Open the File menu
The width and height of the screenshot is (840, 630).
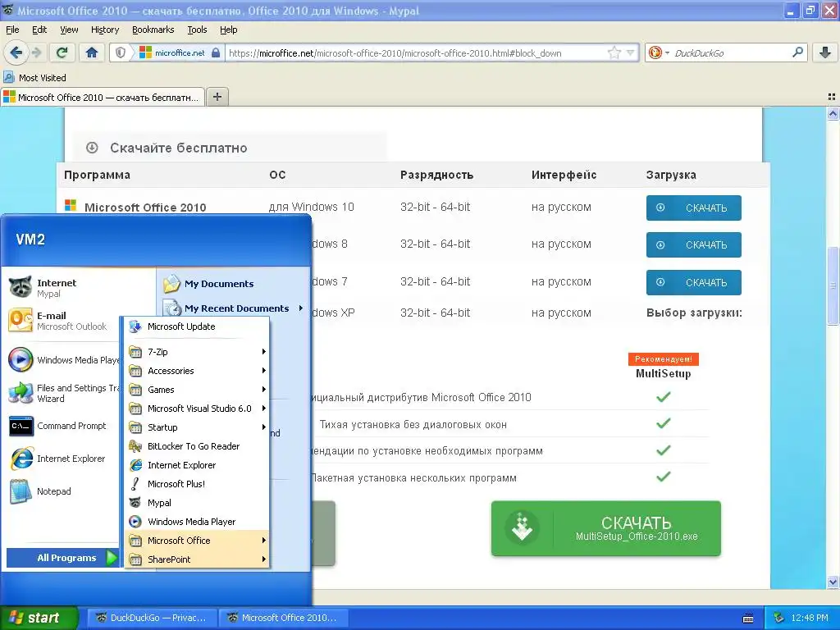click(x=12, y=30)
